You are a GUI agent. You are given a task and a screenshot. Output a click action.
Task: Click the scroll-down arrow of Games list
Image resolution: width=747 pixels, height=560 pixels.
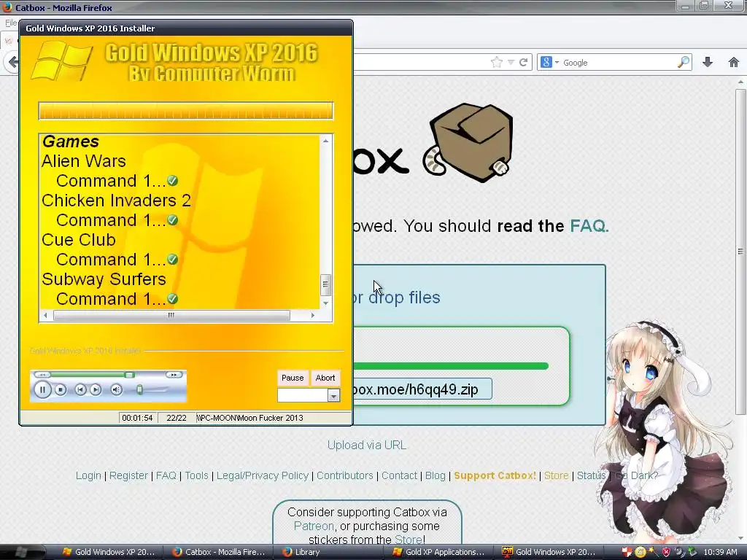click(326, 303)
